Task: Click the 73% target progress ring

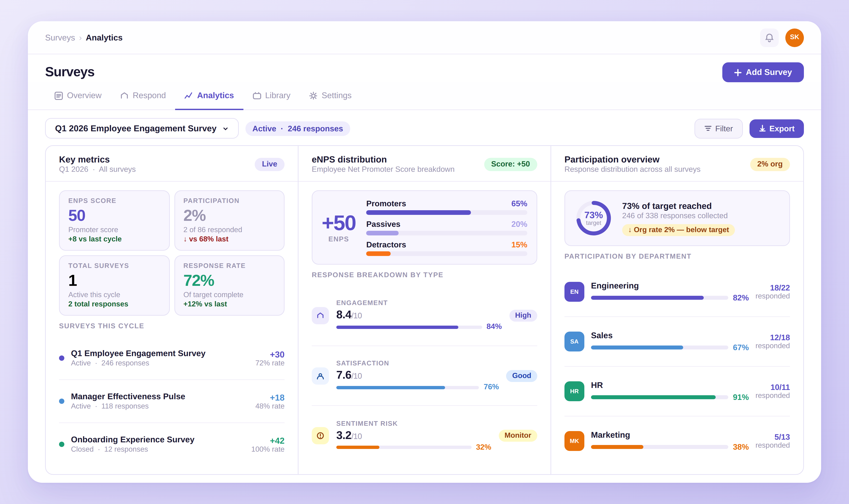Action: point(593,218)
